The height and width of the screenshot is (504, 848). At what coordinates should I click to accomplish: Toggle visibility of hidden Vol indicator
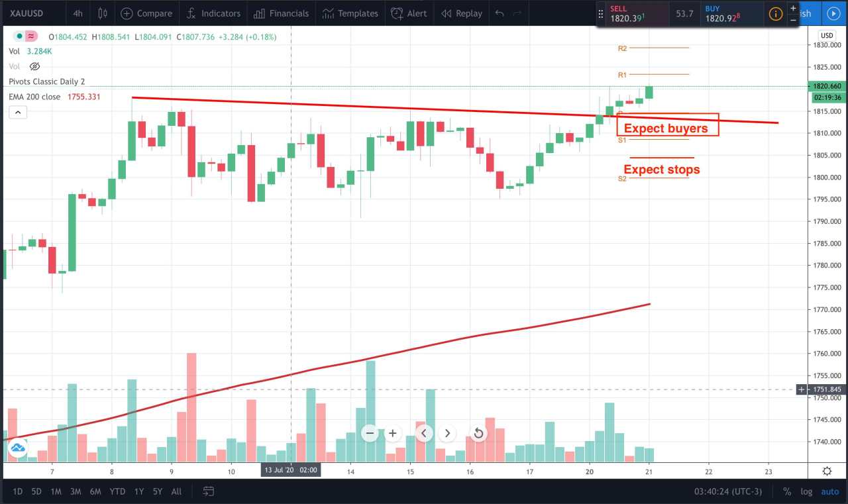(35, 66)
